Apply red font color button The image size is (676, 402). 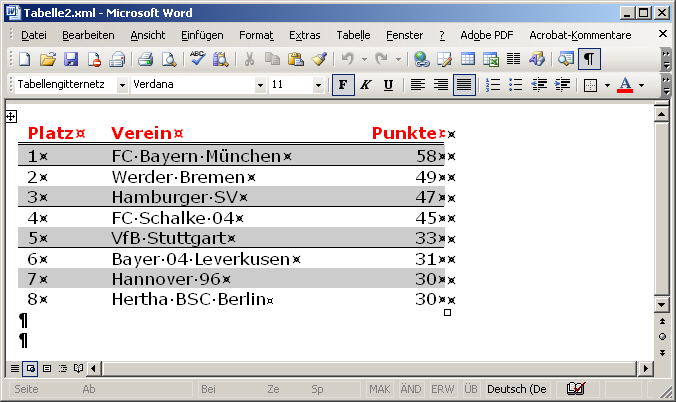point(625,85)
